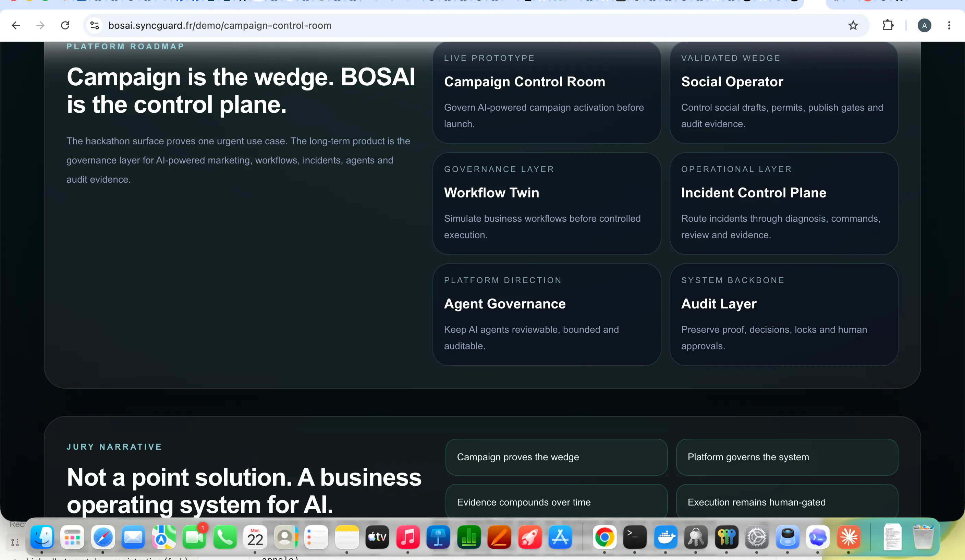Reload the page with the refresh icon
The image size is (965, 560).
(x=65, y=26)
